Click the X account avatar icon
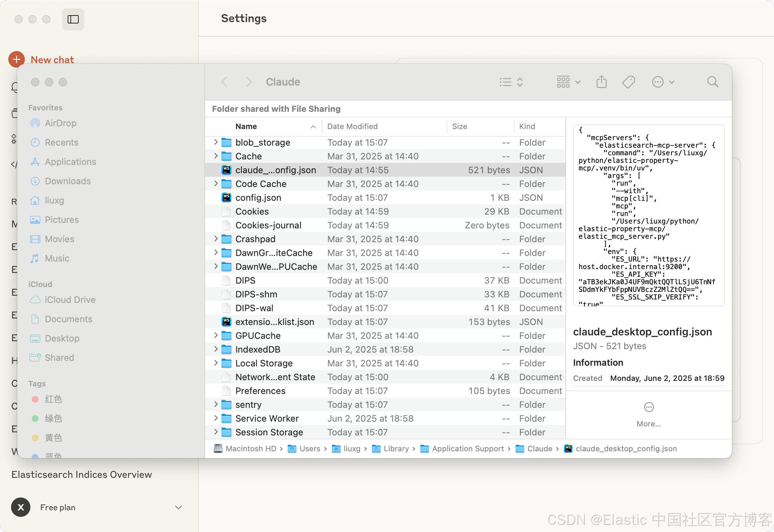 click(x=21, y=507)
